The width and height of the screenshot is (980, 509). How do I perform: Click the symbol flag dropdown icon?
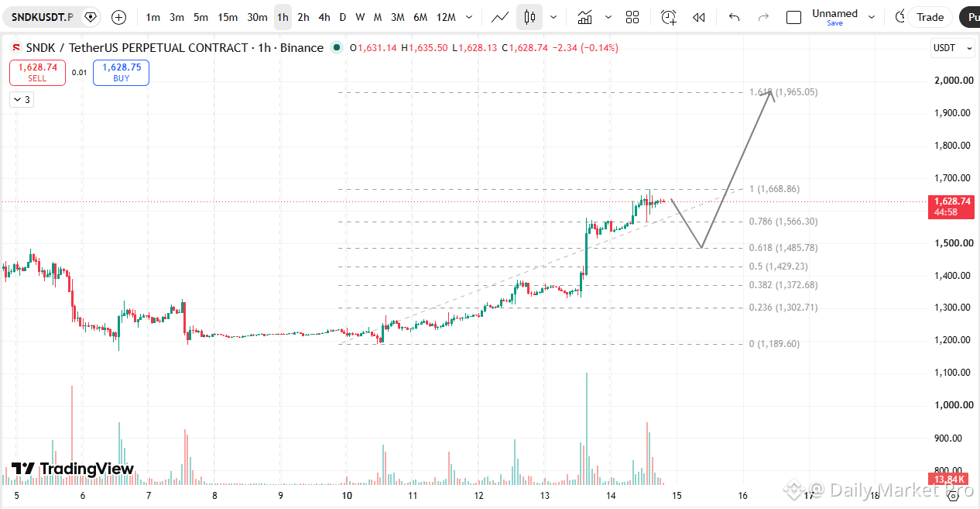pyautogui.click(x=91, y=16)
